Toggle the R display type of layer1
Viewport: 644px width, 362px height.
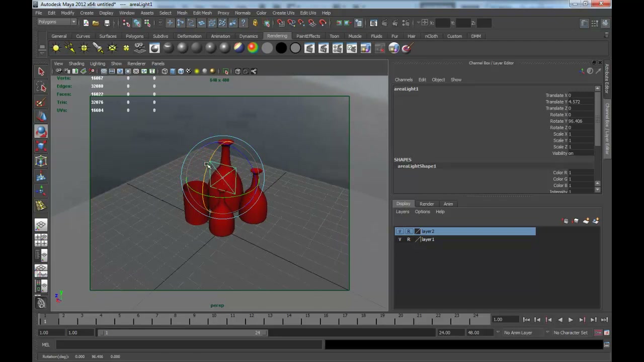(x=409, y=239)
